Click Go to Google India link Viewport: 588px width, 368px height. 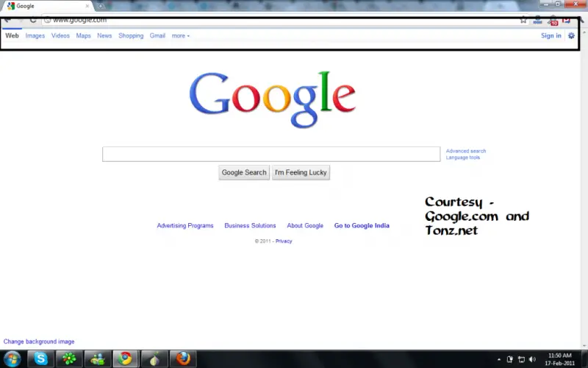point(362,225)
